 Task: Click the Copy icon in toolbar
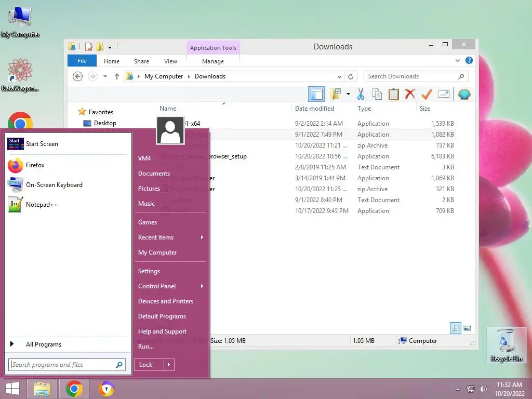point(377,94)
